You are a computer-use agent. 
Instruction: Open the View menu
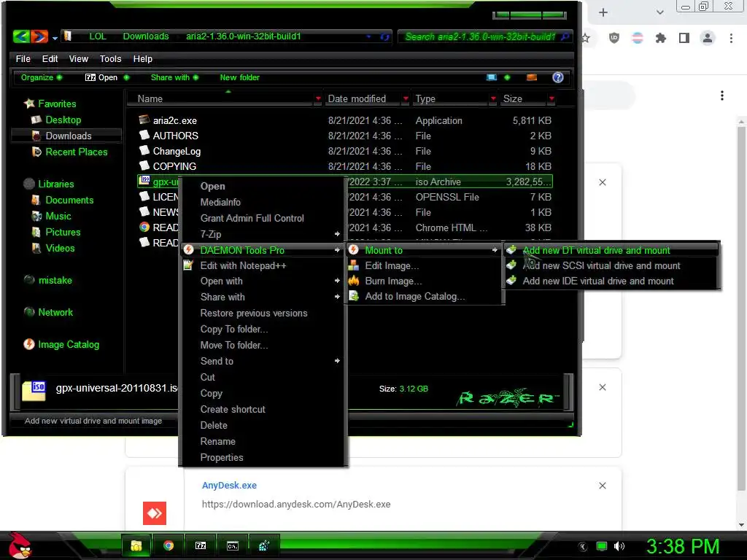tap(79, 58)
